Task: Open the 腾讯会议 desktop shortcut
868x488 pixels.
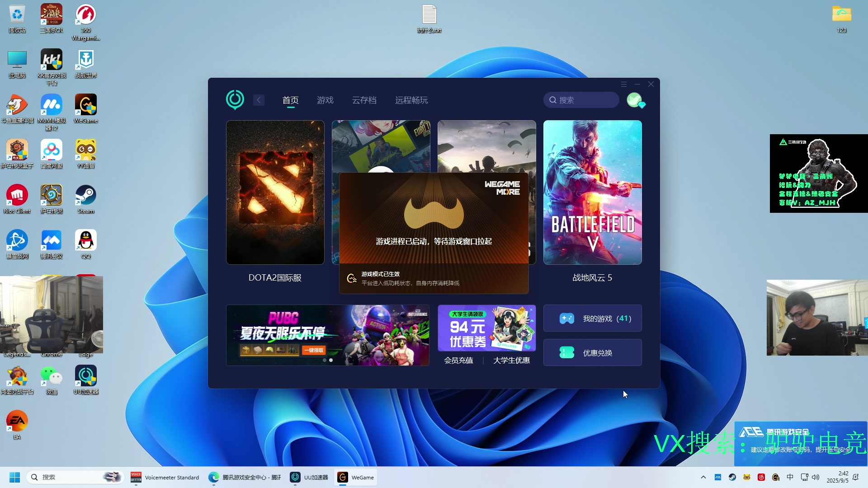Action: pyautogui.click(x=52, y=244)
